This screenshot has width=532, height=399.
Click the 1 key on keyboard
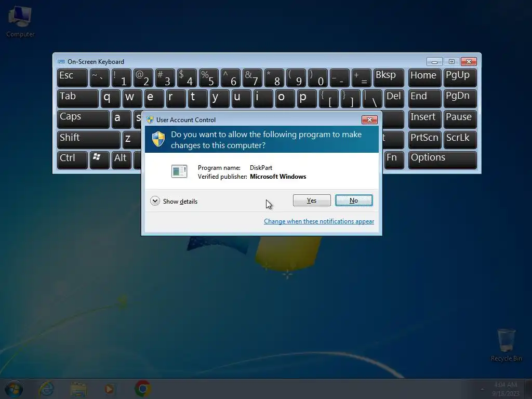pyautogui.click(x=122, y=78)
